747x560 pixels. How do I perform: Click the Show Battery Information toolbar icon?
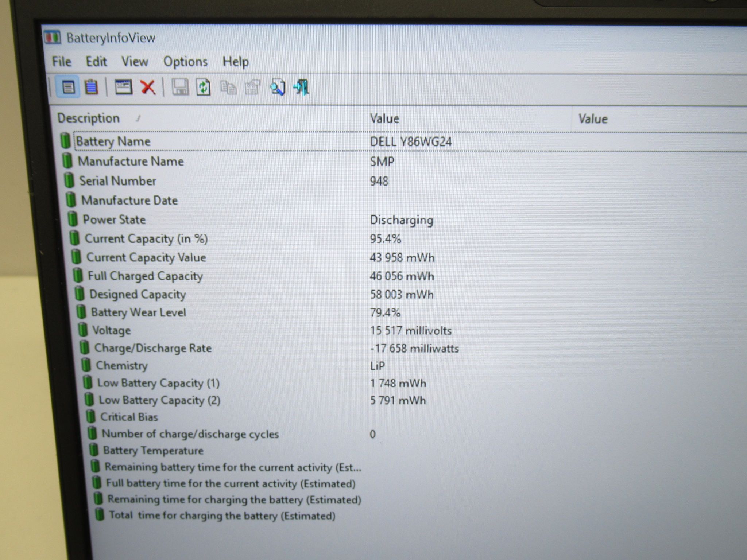pos(68,87)
